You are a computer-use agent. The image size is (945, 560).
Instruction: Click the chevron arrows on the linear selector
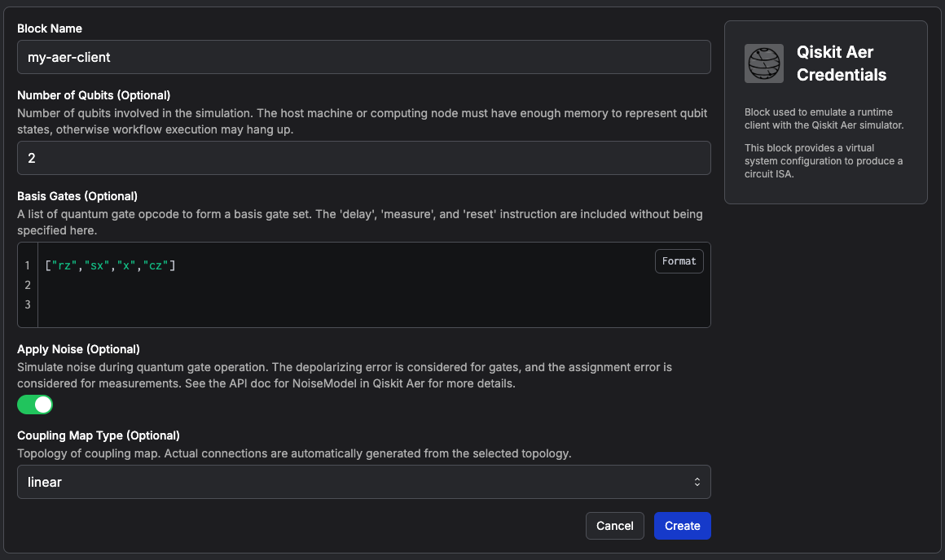click(697, 482)
